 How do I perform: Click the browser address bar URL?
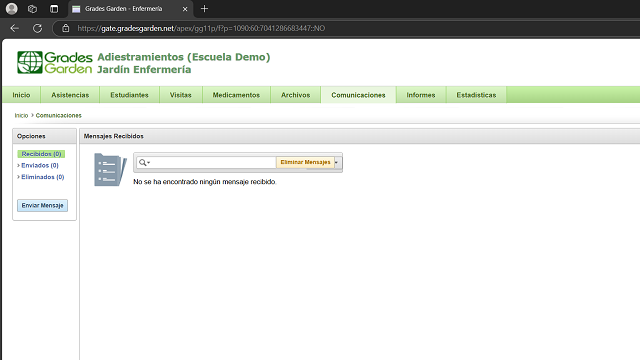201,28
